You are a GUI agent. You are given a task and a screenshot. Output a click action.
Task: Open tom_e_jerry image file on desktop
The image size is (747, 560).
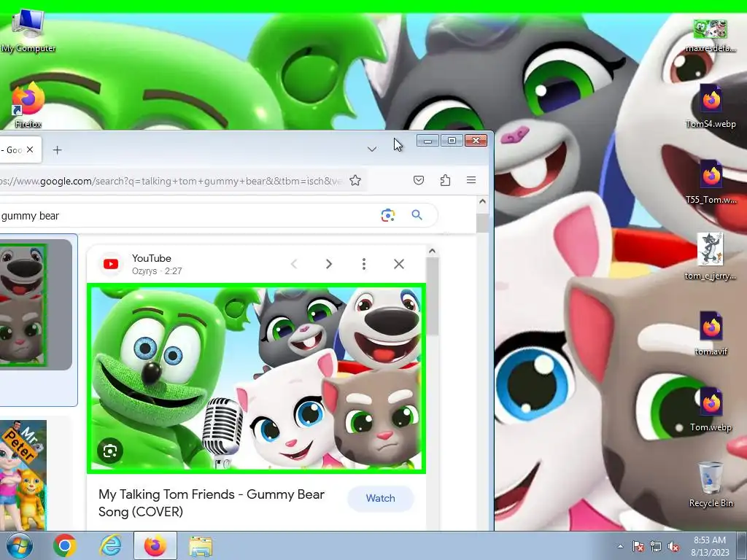tap(711, 257)
